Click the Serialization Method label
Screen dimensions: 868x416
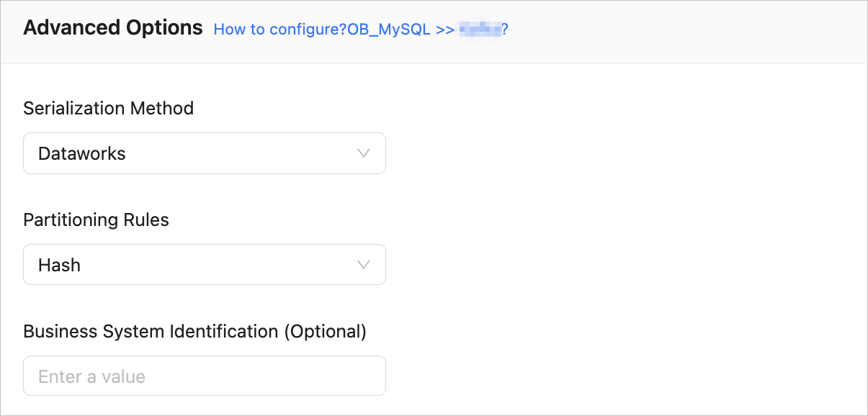coord(108,108)
